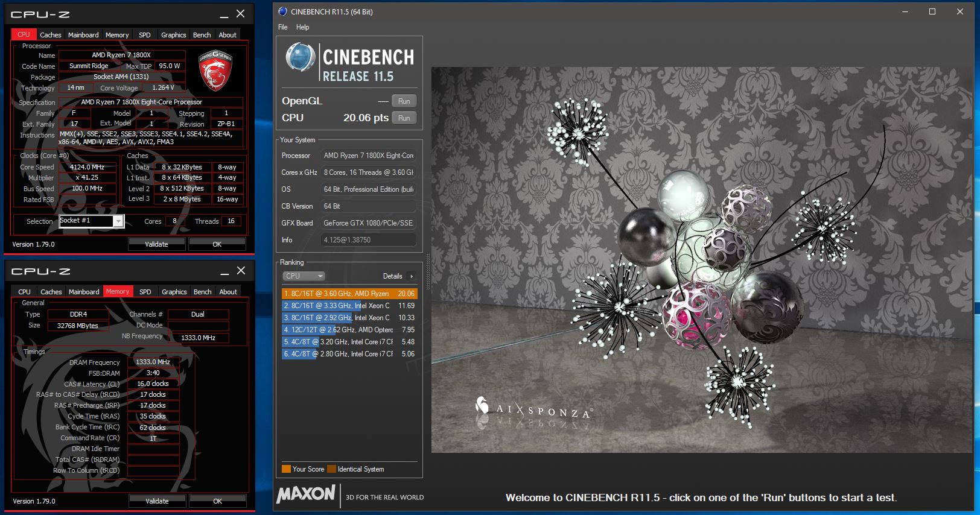This screenshot has width=980, height=515.
Task: Select ranking row 5 Intel Core i7 5.48
Action: [x=349, y=342]
